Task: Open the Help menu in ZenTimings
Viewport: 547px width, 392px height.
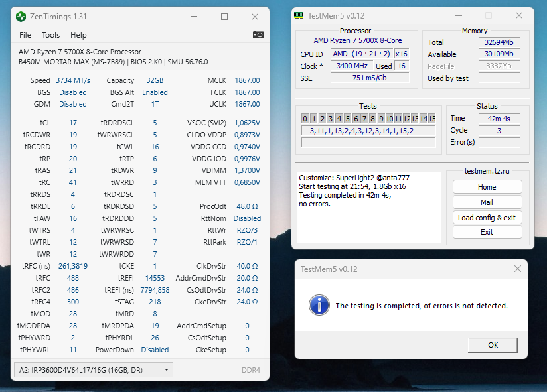Action: pyautogui.click(x=78, y=35)
